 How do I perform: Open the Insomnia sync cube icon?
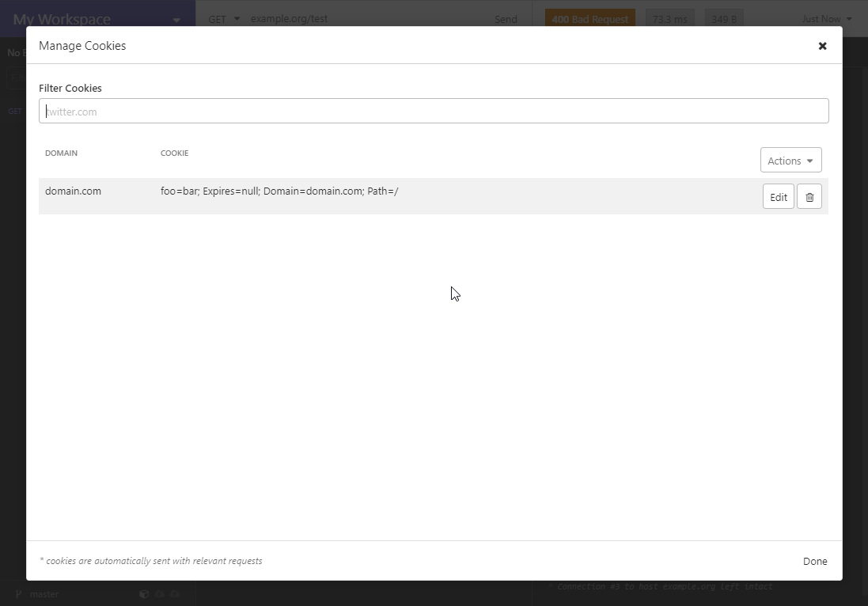click(144, 594)
